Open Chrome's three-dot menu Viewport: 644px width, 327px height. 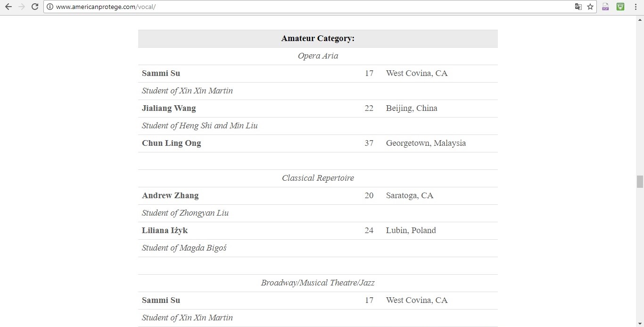(x=635, y=7)
